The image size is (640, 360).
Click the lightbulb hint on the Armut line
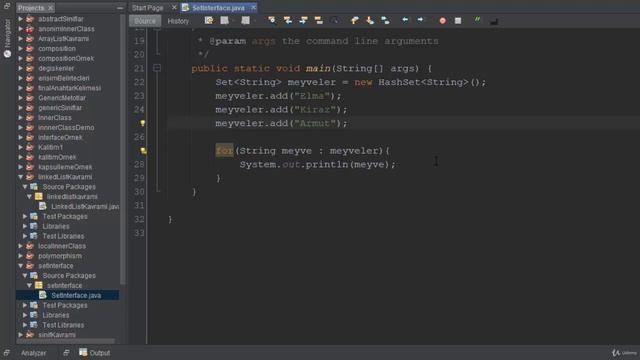[x=142, y=123]
